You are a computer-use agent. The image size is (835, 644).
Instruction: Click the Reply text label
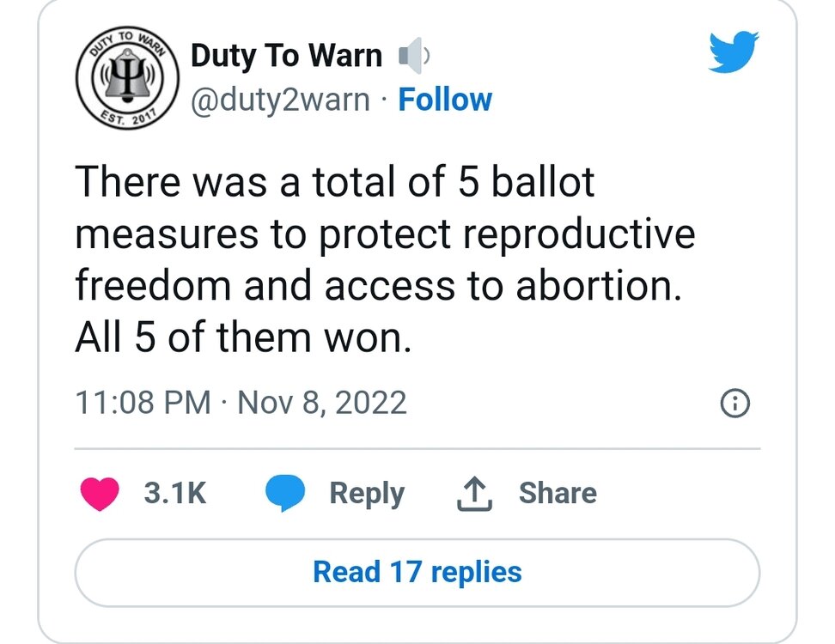coord(367,494)
